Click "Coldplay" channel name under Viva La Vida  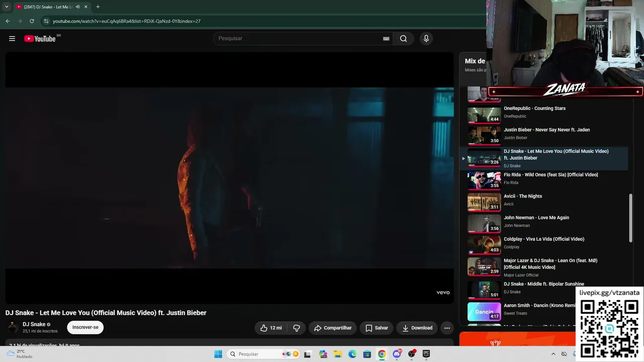(x=512, y=247)
